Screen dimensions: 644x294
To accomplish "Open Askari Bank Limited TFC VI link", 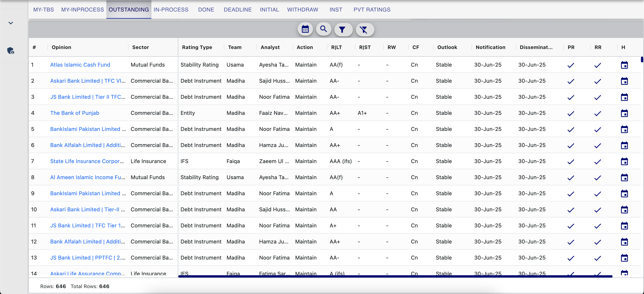I will point(88,81).
